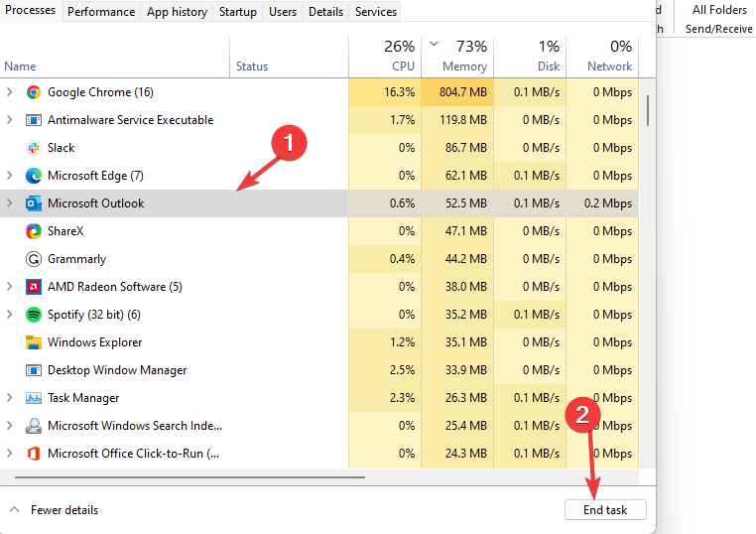Click the Desktop Window Manager icon

(x=34, y=370)
